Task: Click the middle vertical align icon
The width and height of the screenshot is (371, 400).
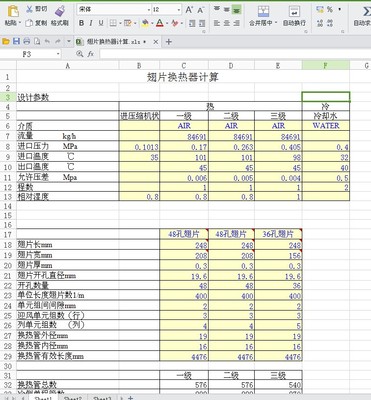Action: point(227,9)
